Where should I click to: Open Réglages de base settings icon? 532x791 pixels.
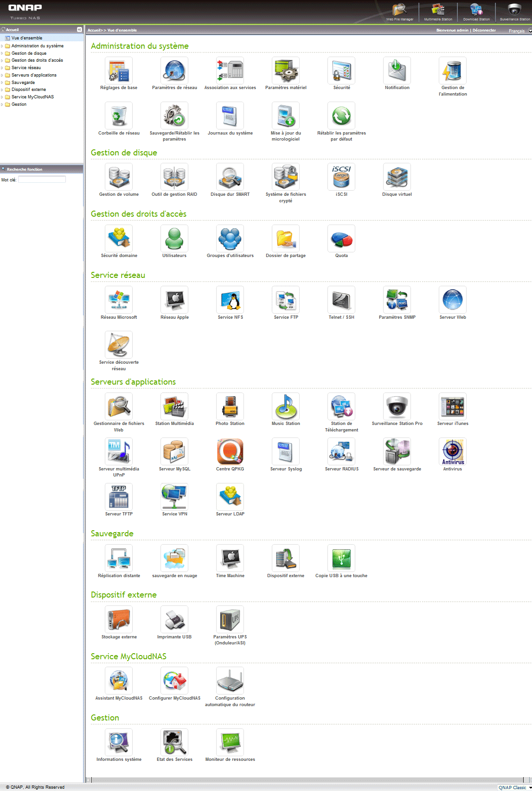tap(119, 70)
